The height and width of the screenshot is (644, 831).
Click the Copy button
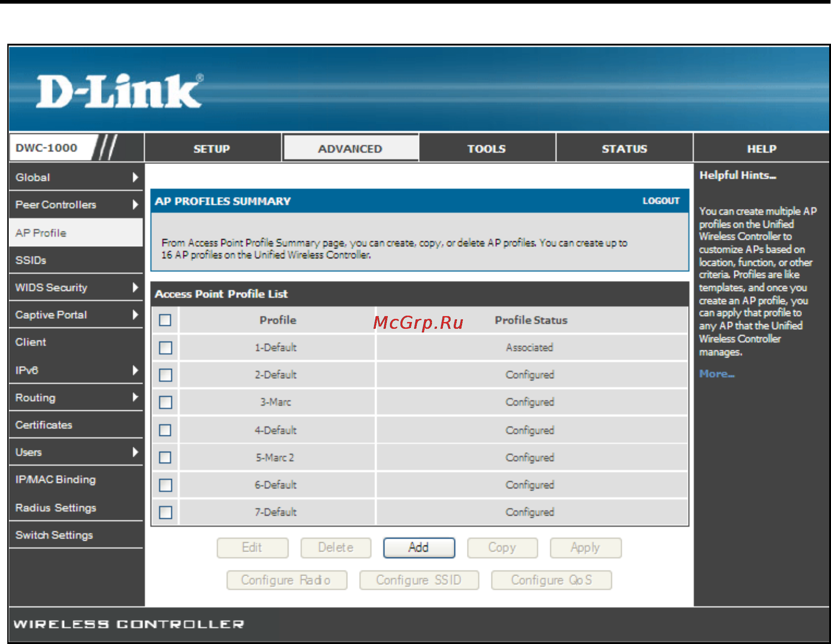tap(502, 547)
